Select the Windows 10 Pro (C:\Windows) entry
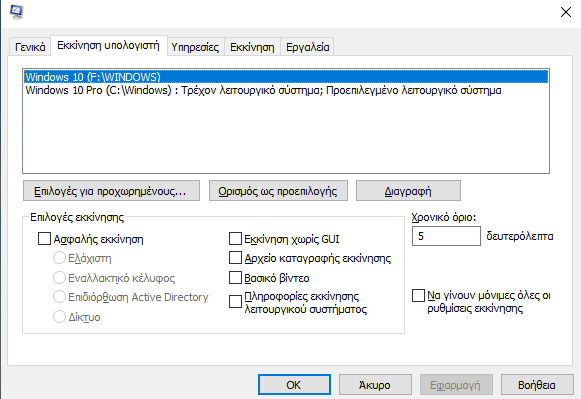581x399 pixels. pos(286,90)
